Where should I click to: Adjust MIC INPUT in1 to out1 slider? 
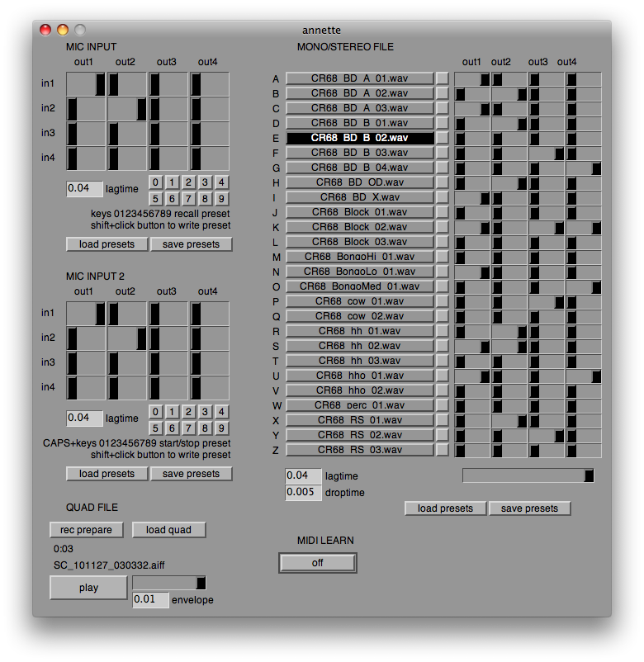(x=86, y=84)
